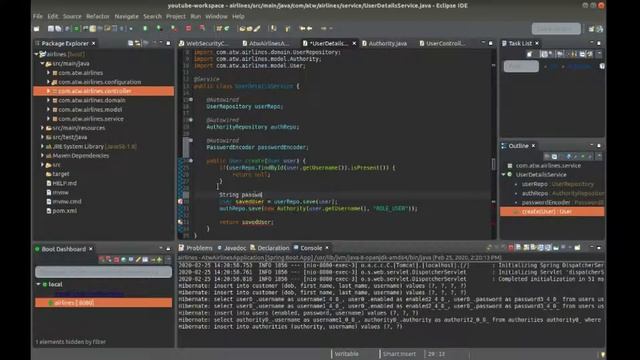Select the airlines [:8080] app in Boot Dashboard
This screenshot has width=640, height=360.
[x=103, y=303]
